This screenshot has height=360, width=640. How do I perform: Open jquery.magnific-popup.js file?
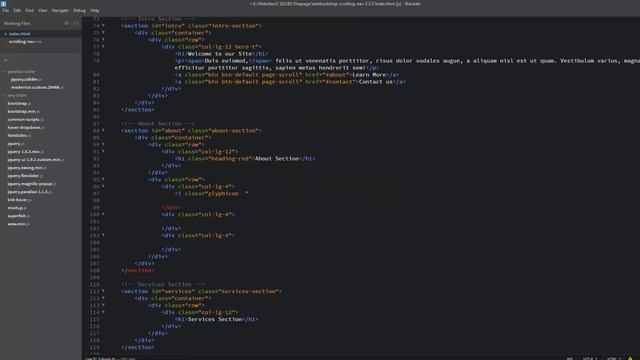[32, 184]
